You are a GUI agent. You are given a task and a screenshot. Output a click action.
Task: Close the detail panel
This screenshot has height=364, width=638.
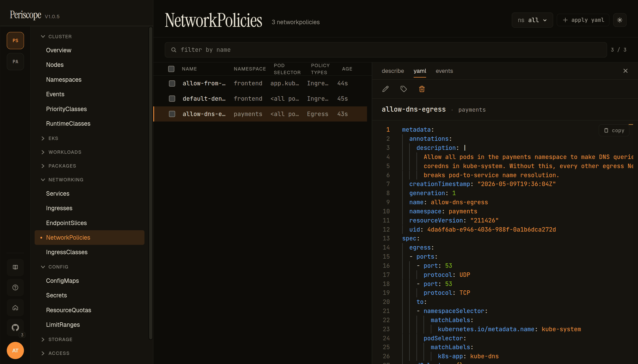pyautogui.click(x=626, y=71)
